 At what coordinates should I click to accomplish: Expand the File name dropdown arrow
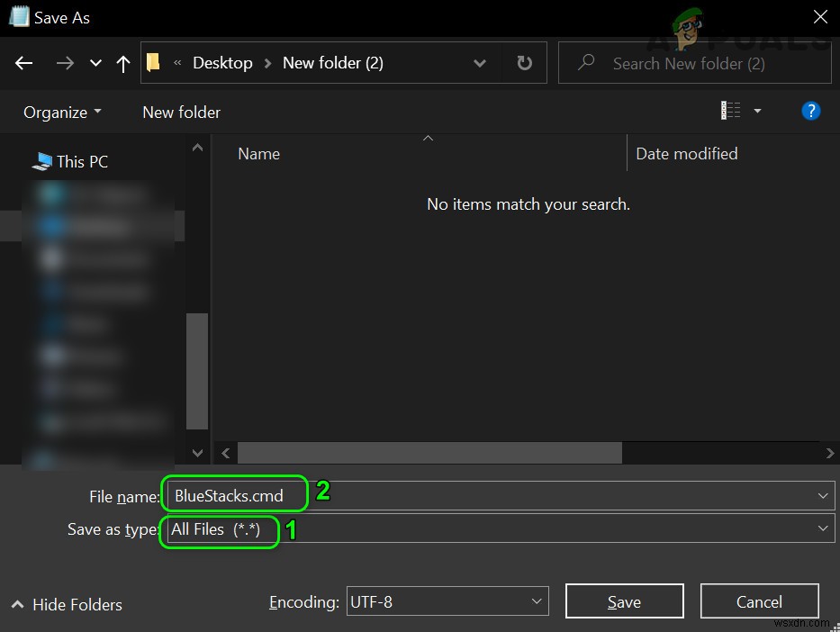tap(823, 496)
